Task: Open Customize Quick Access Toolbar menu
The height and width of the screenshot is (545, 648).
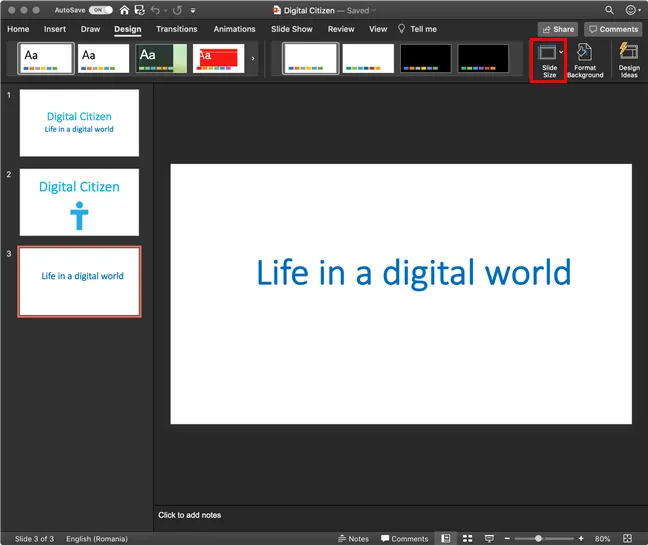Action: pyautogui.click(x=193, y=10)
